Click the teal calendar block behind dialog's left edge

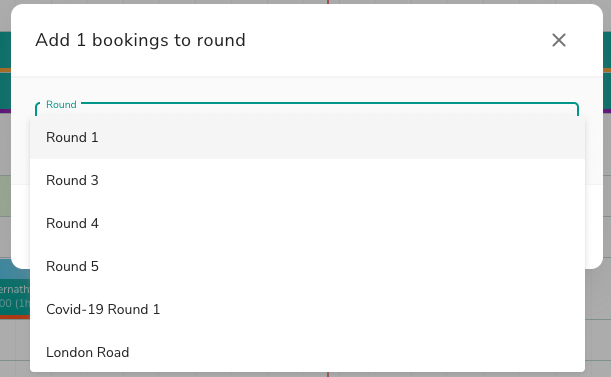(x=5, y=70)
